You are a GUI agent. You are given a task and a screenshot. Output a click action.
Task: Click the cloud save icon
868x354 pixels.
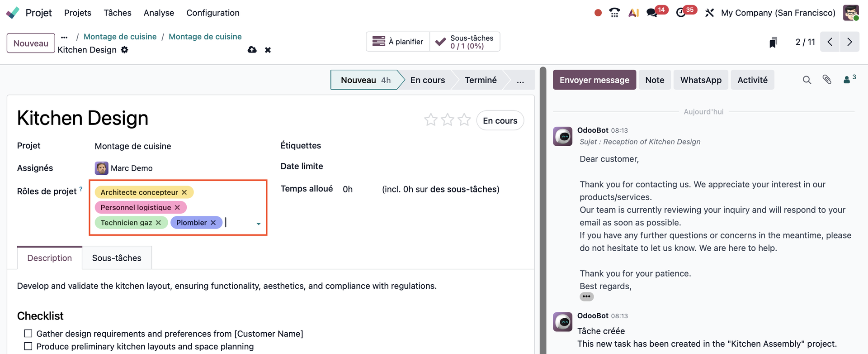click(252, 50)
